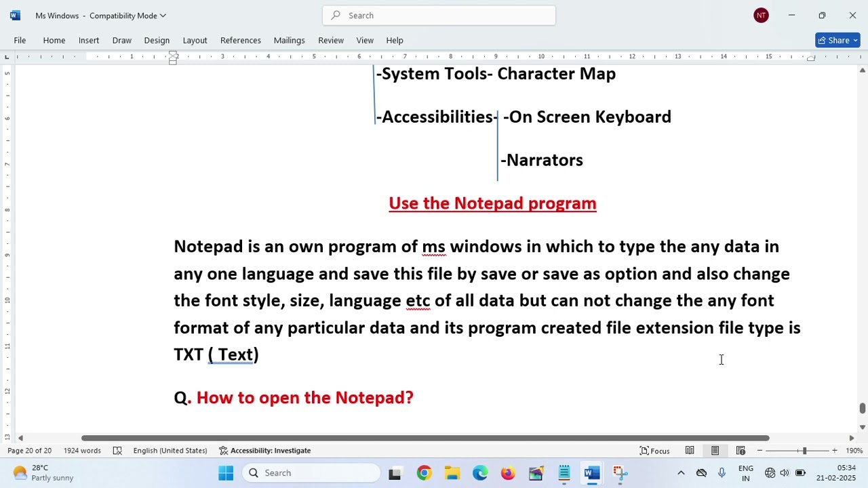Open Firefox from taskbar

click(508, 473)
